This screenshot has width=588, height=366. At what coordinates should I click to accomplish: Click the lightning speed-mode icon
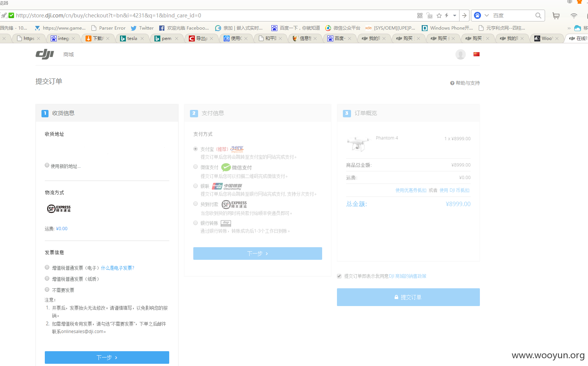coord(447,16)
